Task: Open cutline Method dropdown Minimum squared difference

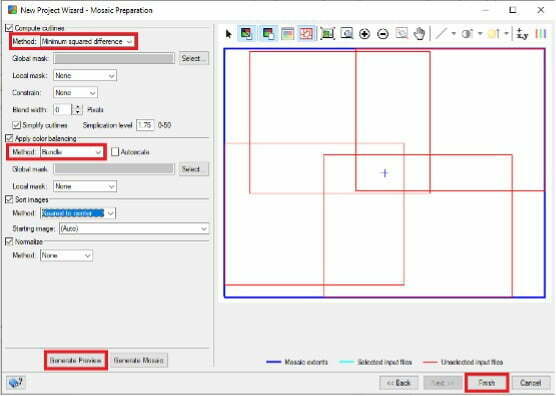Action: [x=87, y=41]
